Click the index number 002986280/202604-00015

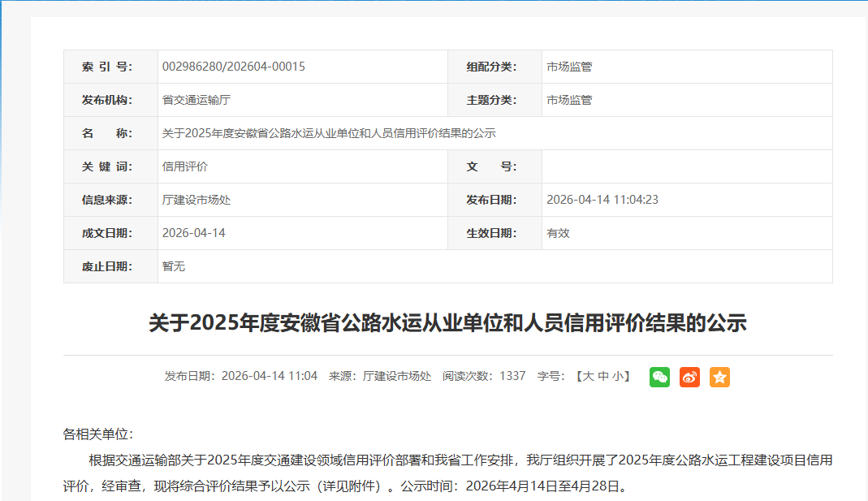(x=234, y=67)
